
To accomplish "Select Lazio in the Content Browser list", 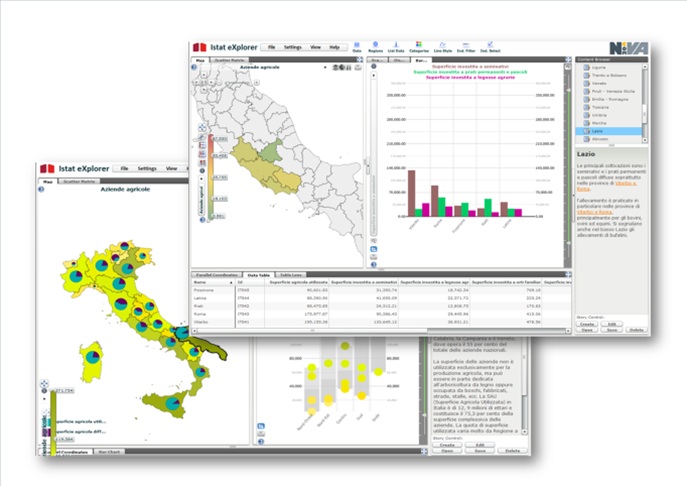I will point(609,131).
